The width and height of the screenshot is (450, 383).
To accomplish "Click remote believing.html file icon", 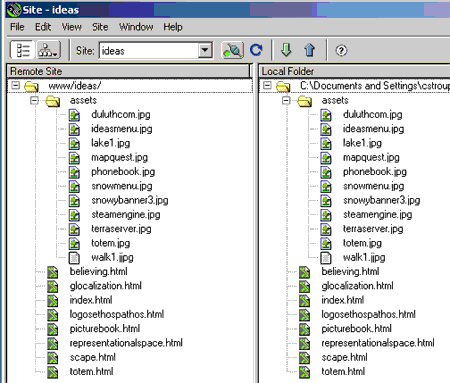I will pos(52,272).
